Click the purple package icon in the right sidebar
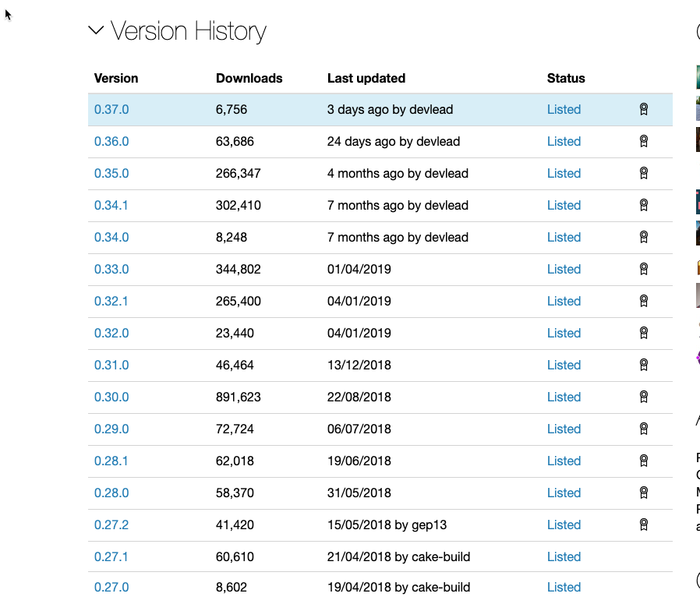The width and height of the screenshot is (700, 597). point(698,358)
